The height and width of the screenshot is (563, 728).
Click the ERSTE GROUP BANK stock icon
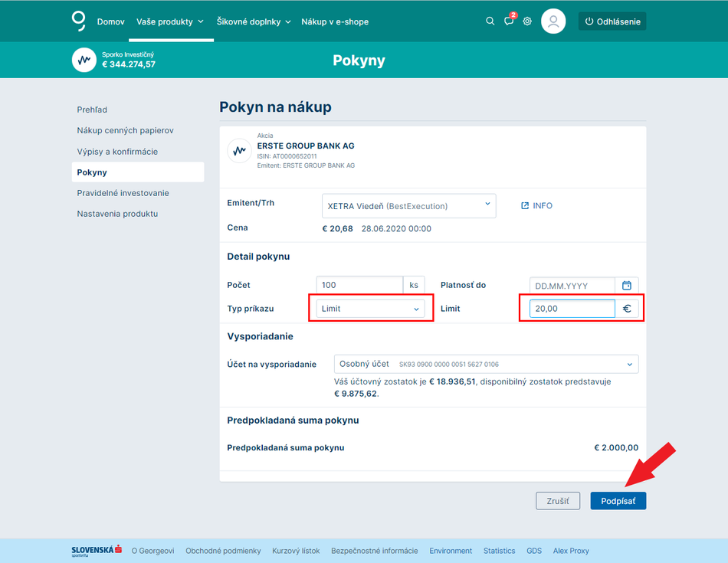click(x=240, y=151)
